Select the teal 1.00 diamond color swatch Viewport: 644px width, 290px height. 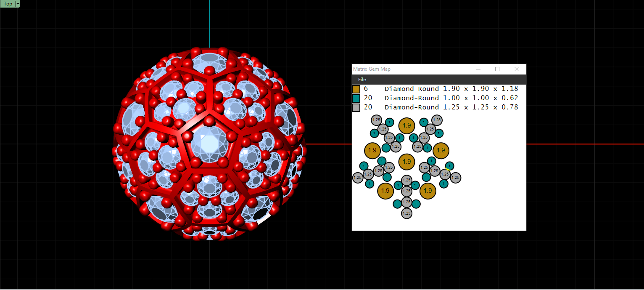(356, 98)
